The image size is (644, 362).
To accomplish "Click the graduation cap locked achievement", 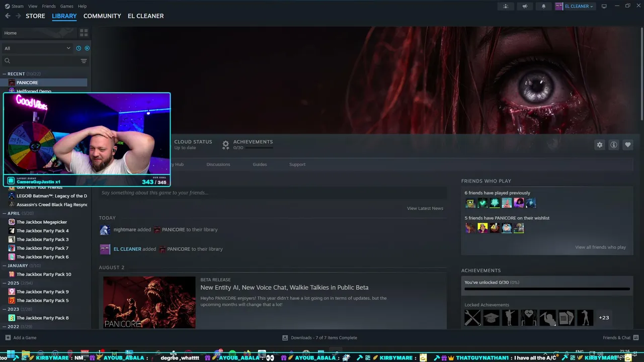I will 491,318.
